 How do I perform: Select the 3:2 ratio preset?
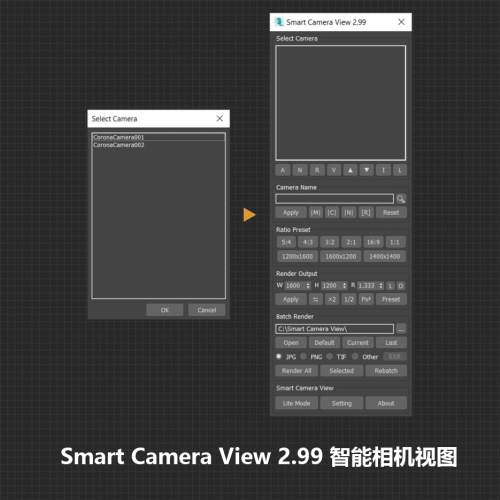329,242
